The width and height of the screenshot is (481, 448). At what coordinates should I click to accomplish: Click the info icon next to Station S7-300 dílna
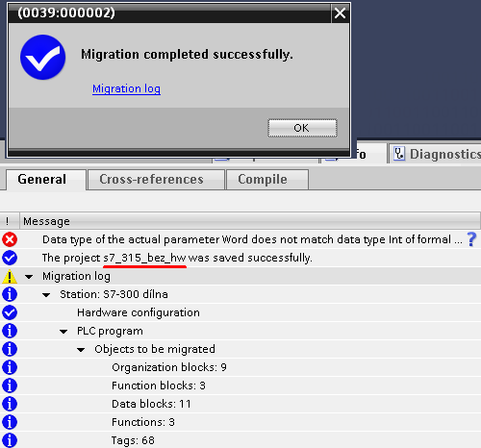pyautogui.click(x=10, y=294)
